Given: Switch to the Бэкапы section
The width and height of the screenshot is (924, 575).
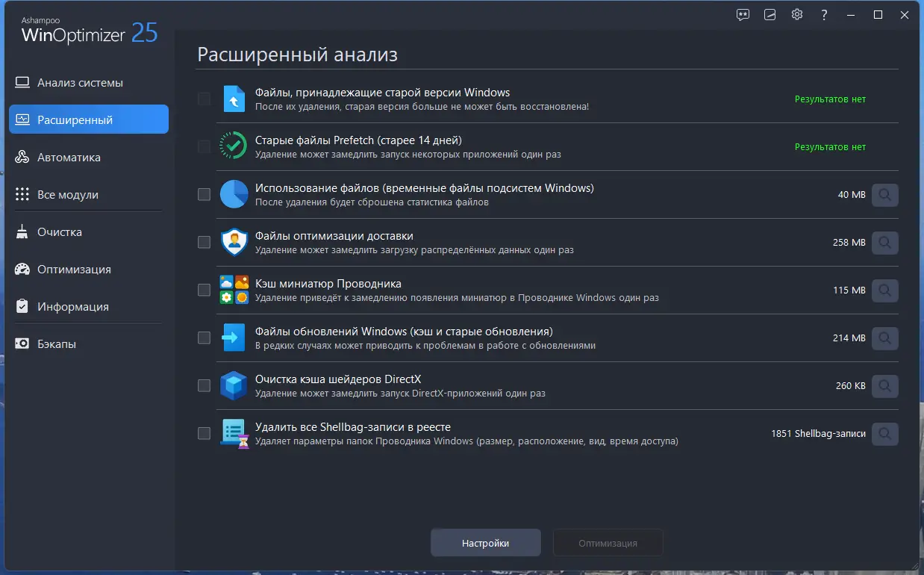Looking at the screenshot, I should 60,344.
